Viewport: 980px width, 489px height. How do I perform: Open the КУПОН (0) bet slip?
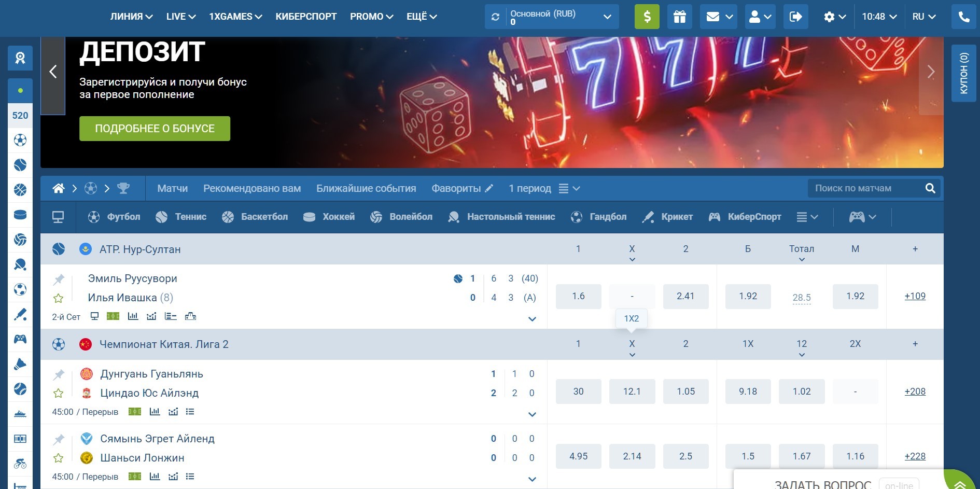[x=964, y=73]
